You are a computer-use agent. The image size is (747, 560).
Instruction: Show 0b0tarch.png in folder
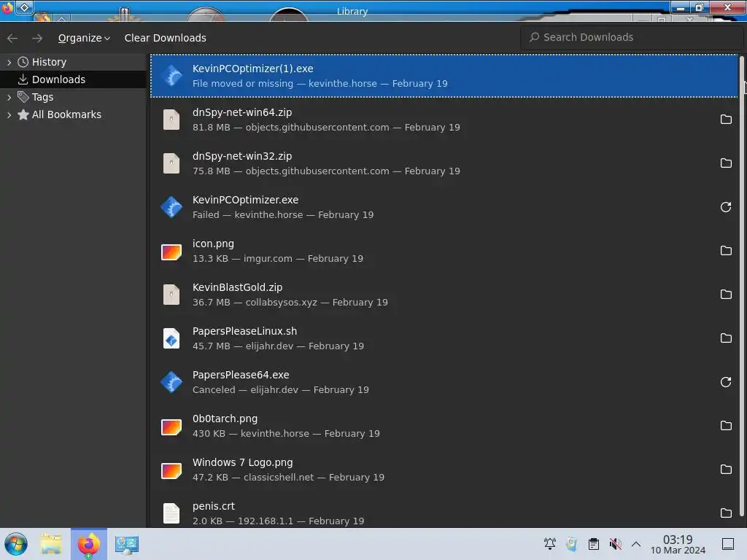pyautogui.click(x=726, y=426)
